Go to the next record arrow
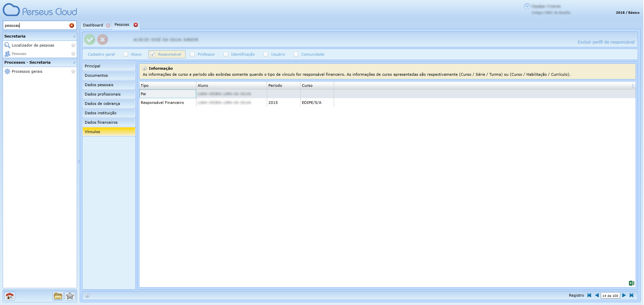 pyautogui.click(x=624, y=295)
